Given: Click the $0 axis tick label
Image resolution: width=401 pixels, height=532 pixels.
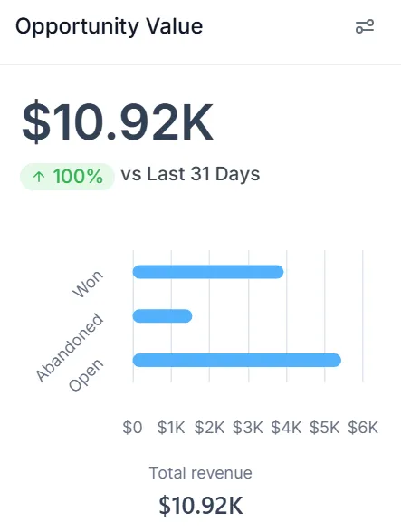Looking at the screenshot, I should click(x=132, y=427).
